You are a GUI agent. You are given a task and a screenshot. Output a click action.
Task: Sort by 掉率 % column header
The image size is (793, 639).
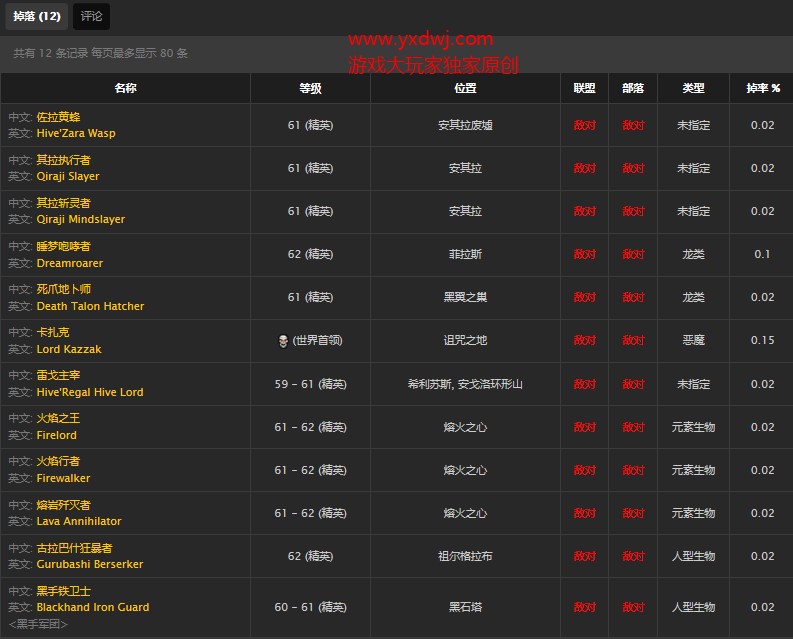pyautogui.click(x=762, y=88)
